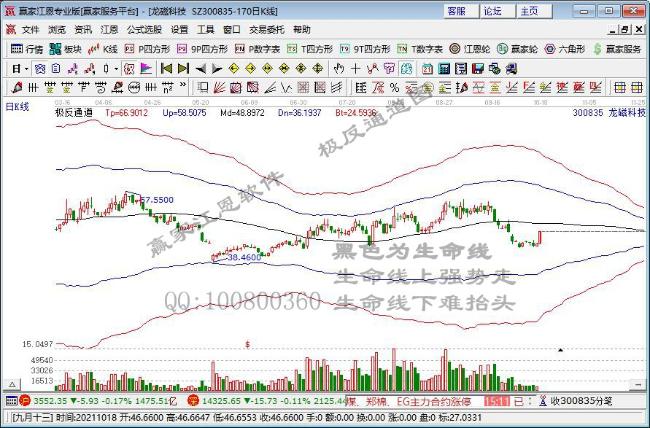Open the 9P四方形 tool

click(204, 48)
